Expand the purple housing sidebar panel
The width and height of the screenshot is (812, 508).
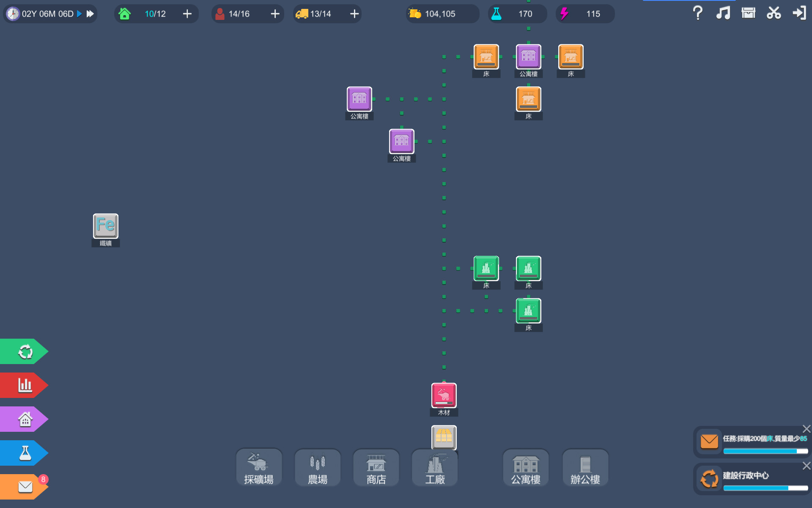[24, 419]
